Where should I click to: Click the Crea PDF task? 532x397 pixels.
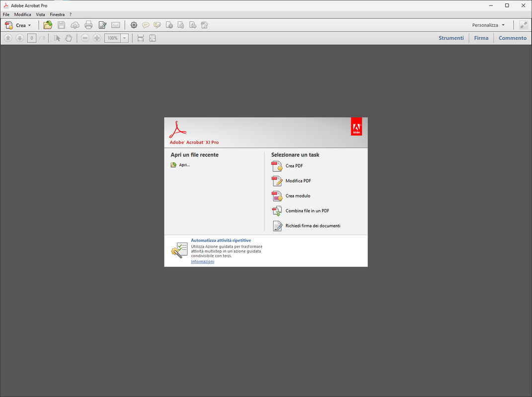point(288,166)
